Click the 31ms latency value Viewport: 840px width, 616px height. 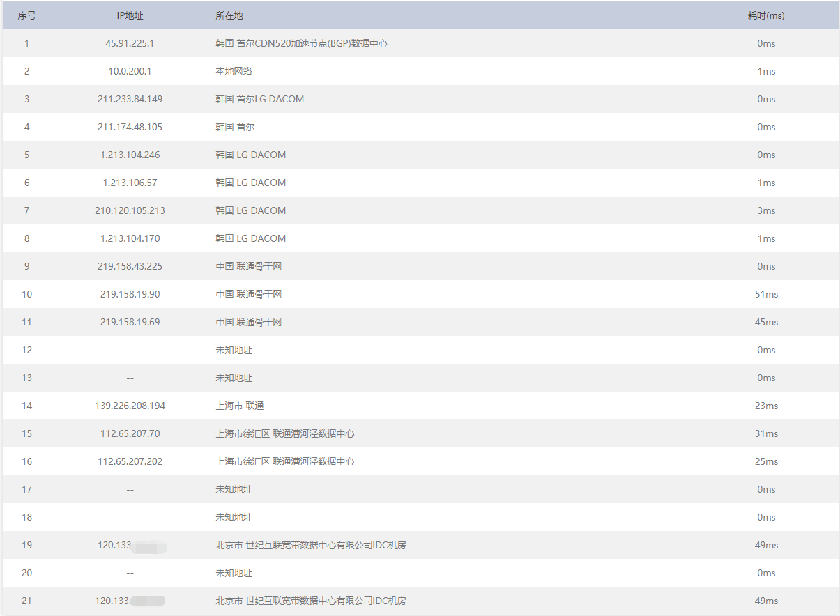766,433
